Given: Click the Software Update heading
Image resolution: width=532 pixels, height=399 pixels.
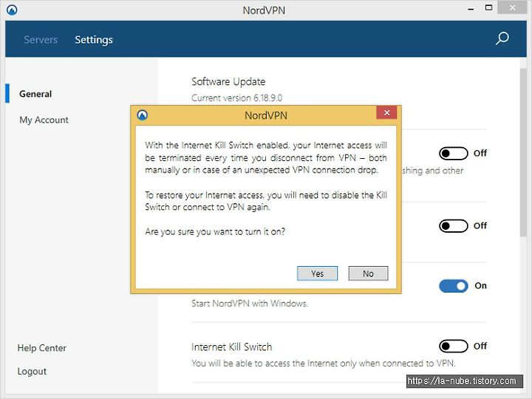Looking at the screenshot, I should click(228, 82).
